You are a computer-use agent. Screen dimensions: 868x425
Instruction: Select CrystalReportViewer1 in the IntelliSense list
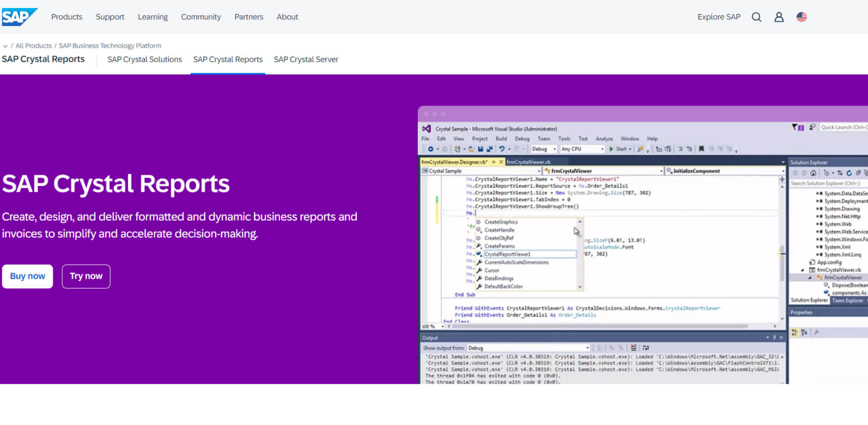pos(529,254)
